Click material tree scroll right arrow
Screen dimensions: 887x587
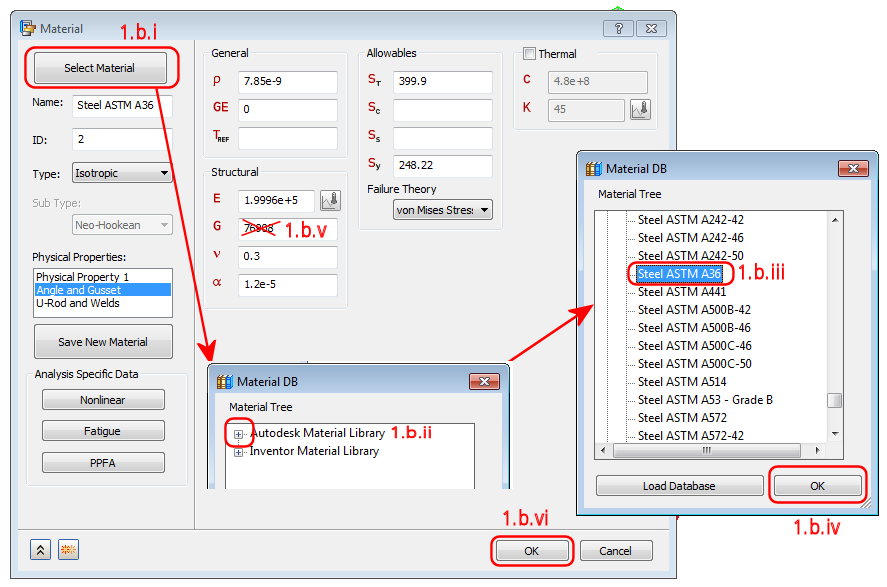pyautogui.click(x=817, y=451)
